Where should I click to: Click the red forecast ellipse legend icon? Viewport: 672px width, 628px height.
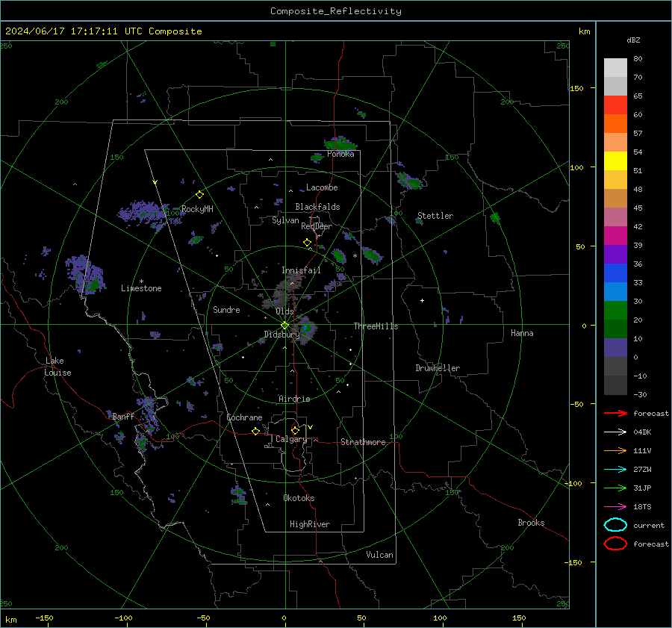click(615, 544)
